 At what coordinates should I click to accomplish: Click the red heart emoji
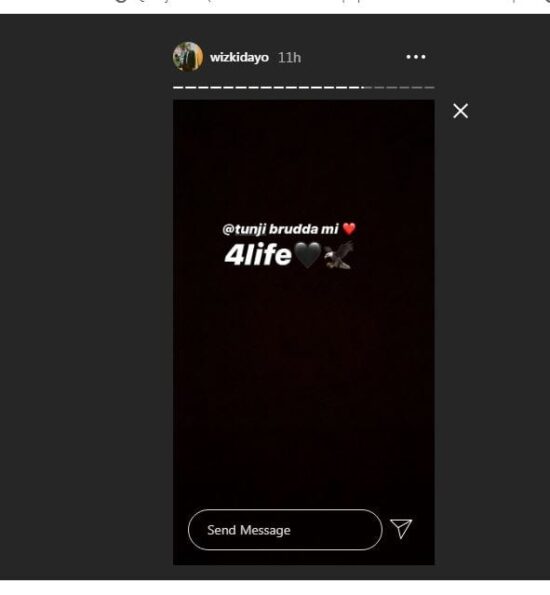coord(349,228)
